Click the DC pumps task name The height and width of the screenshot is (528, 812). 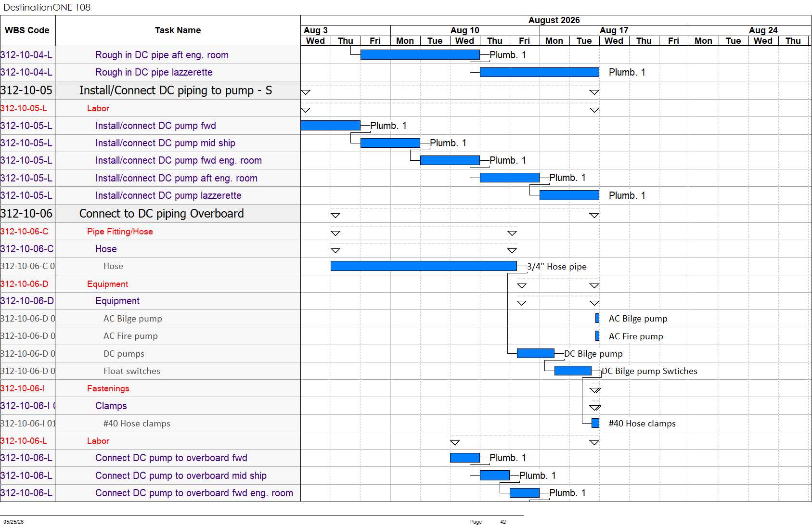pyautogui.click(x=124, y=354)
